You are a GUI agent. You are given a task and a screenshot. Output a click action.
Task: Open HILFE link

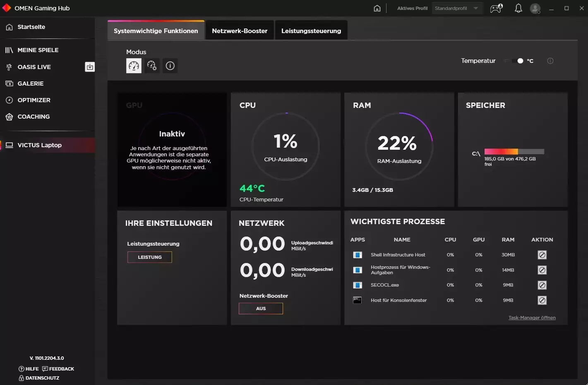[29, 369]
